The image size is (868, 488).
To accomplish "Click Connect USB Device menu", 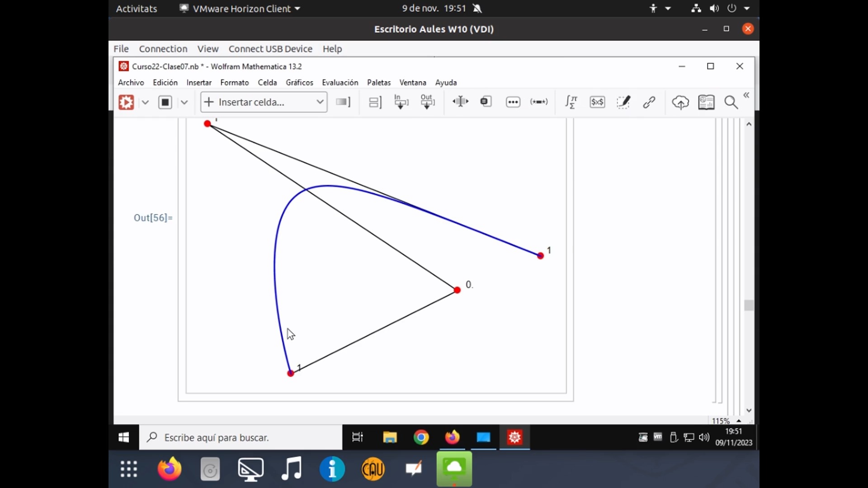I will [270, 48].
